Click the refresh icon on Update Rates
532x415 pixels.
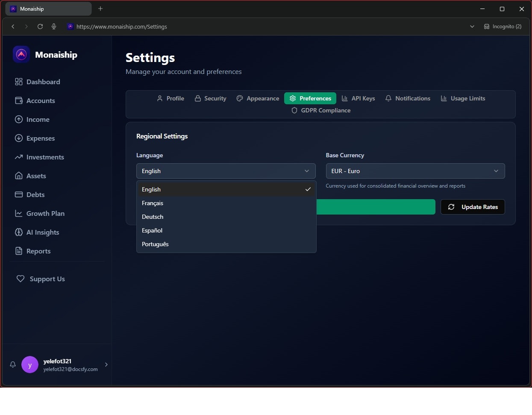(x=451, y=207)
